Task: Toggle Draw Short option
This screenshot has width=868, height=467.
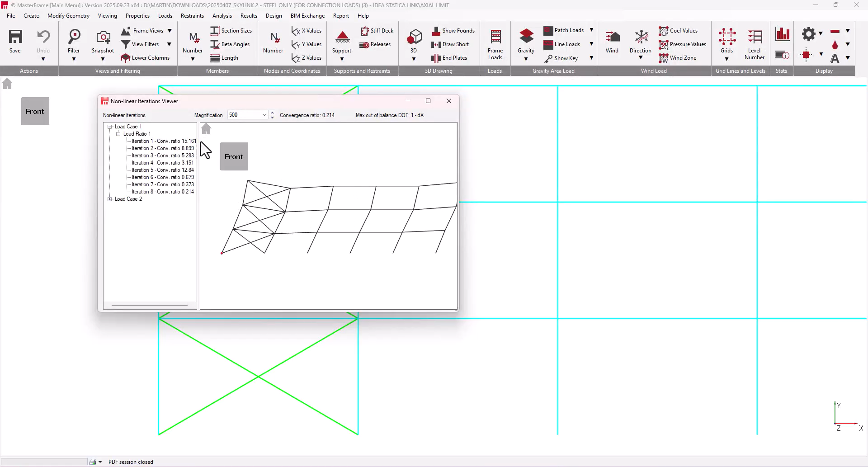Action: pos(450,44)
